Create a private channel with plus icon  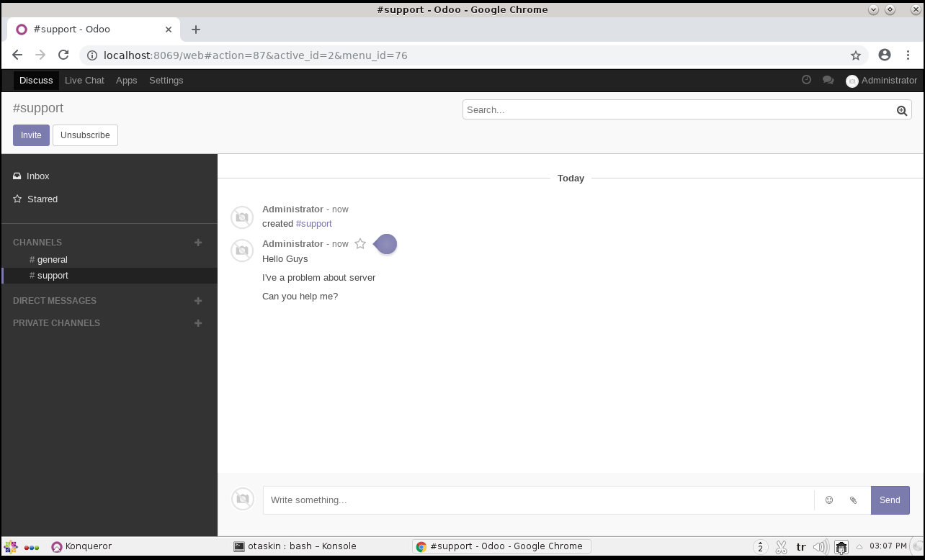click(x=198, y=323)
